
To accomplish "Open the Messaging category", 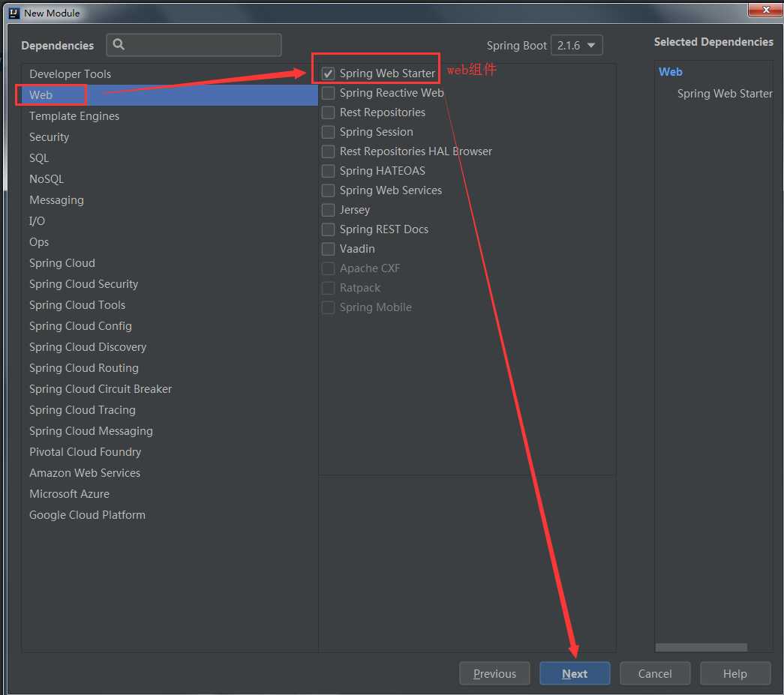I will (170, 200).
